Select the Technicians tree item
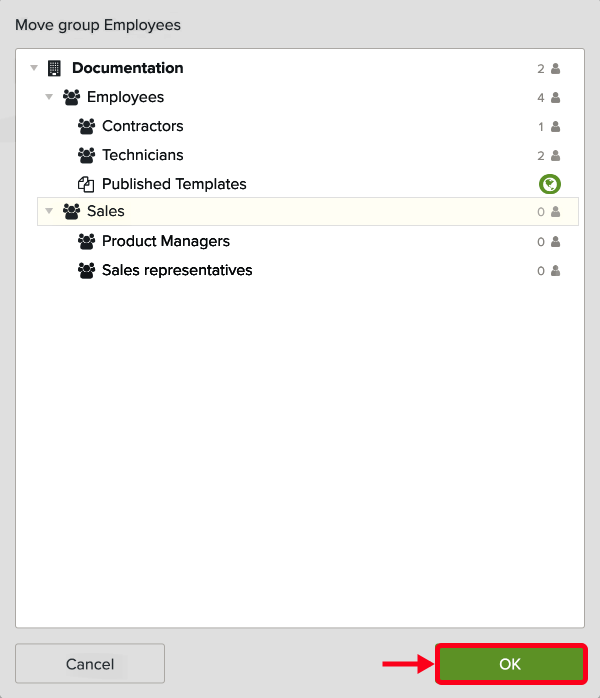The image size is (600, 698). 143,155
